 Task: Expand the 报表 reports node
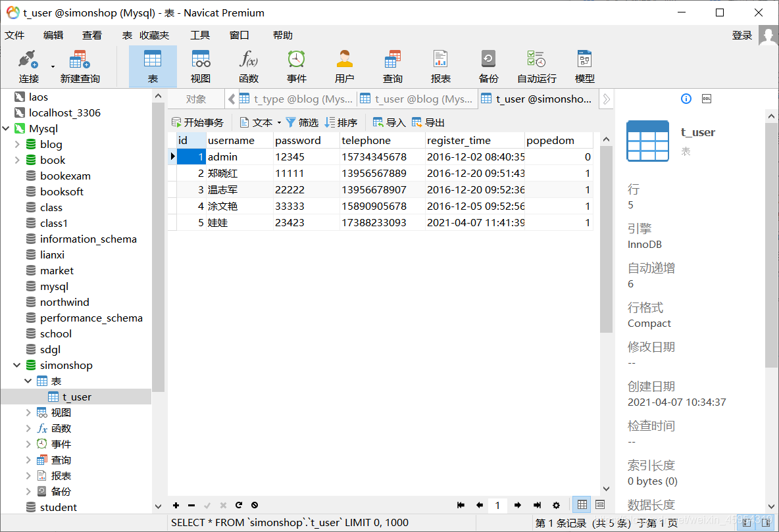pos(28,476)
